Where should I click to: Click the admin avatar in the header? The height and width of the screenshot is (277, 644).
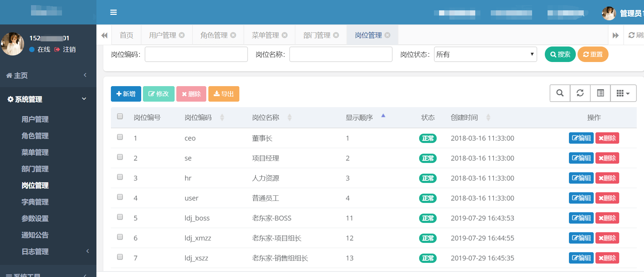[609, 13]
